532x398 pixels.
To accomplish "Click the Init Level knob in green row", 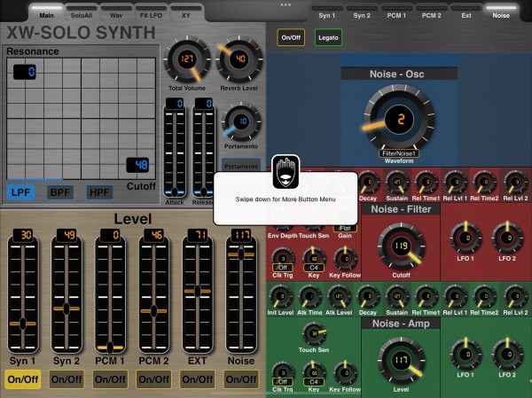I will tap(280, 297).
